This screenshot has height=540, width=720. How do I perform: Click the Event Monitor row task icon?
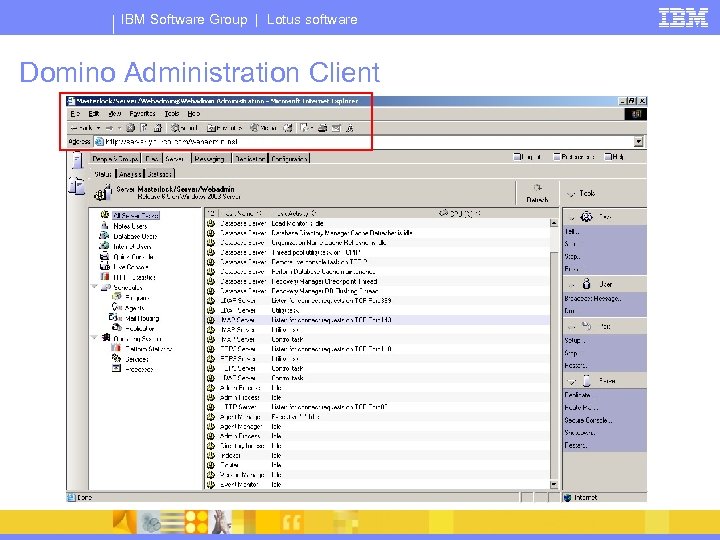click(211, 484)
